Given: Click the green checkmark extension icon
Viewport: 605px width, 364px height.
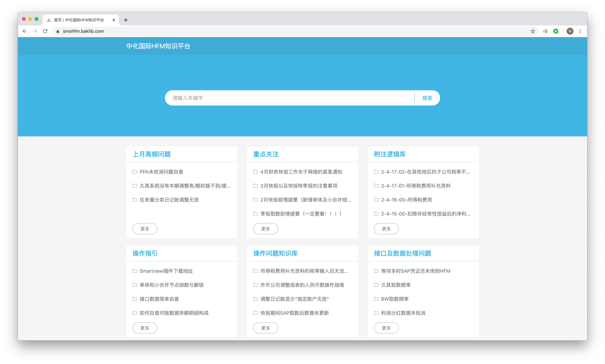Looking at the screenshot, I should pyautogui.click(x=556, y=31).
